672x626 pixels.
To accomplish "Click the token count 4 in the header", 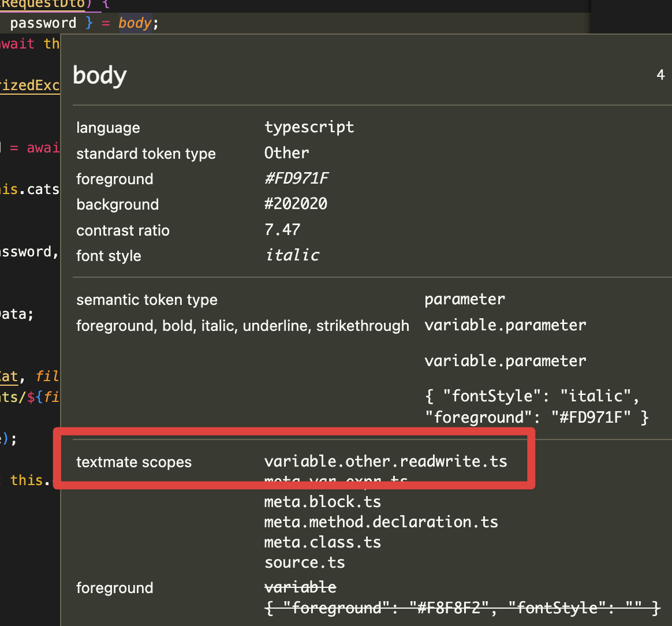I will click(x=660, y=74).
